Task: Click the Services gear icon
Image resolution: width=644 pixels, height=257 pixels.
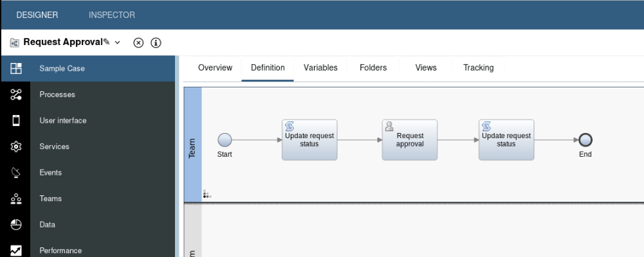Action: point(16,146)
